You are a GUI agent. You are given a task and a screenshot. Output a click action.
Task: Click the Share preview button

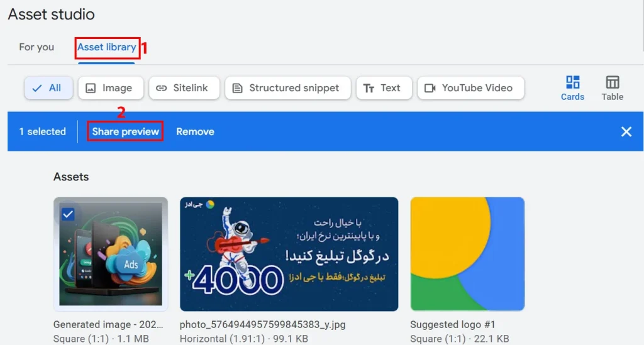125,132
